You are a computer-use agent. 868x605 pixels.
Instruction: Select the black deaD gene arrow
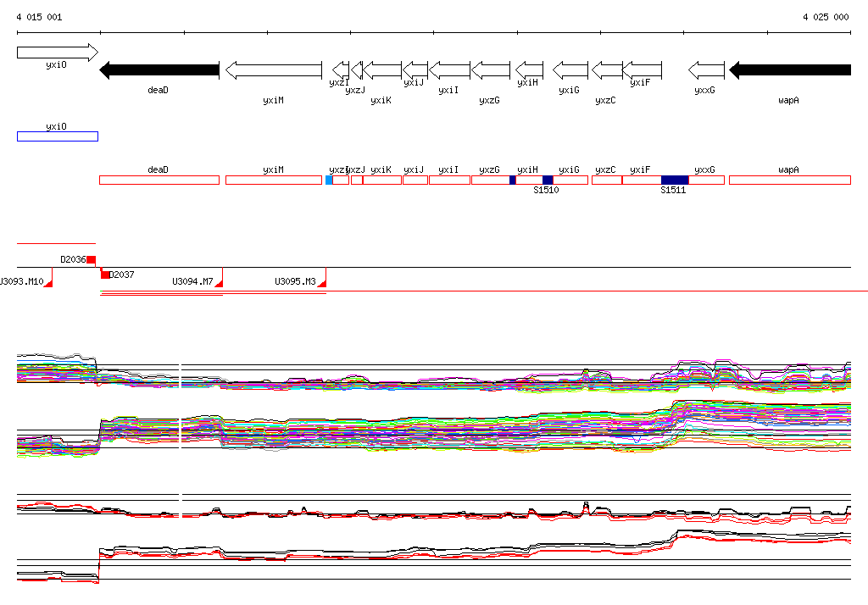(x=159, y=70)
